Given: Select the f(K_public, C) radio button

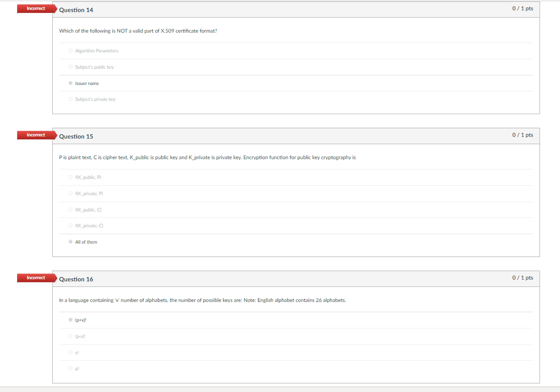Looking at the screenshot, I should pyautogui.click(x=70, y=210).
